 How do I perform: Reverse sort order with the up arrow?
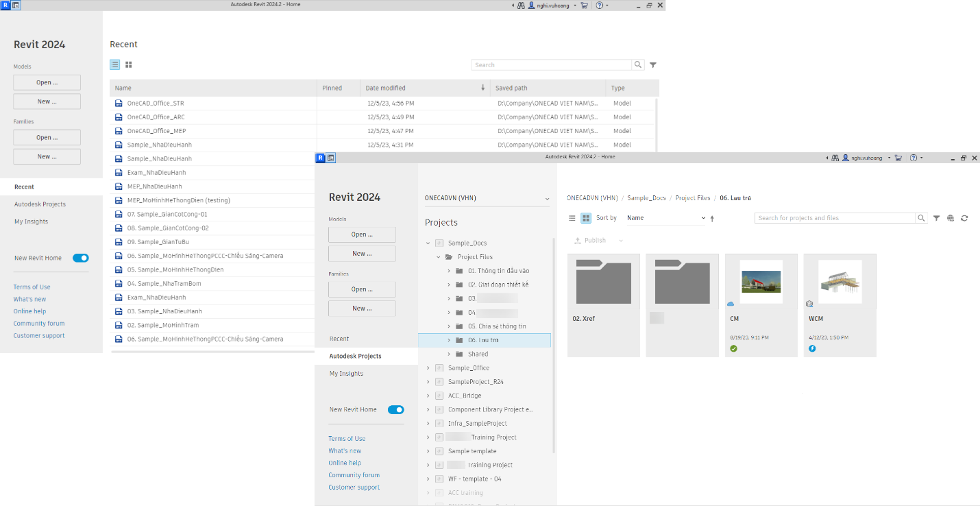(x=712, y=219)
